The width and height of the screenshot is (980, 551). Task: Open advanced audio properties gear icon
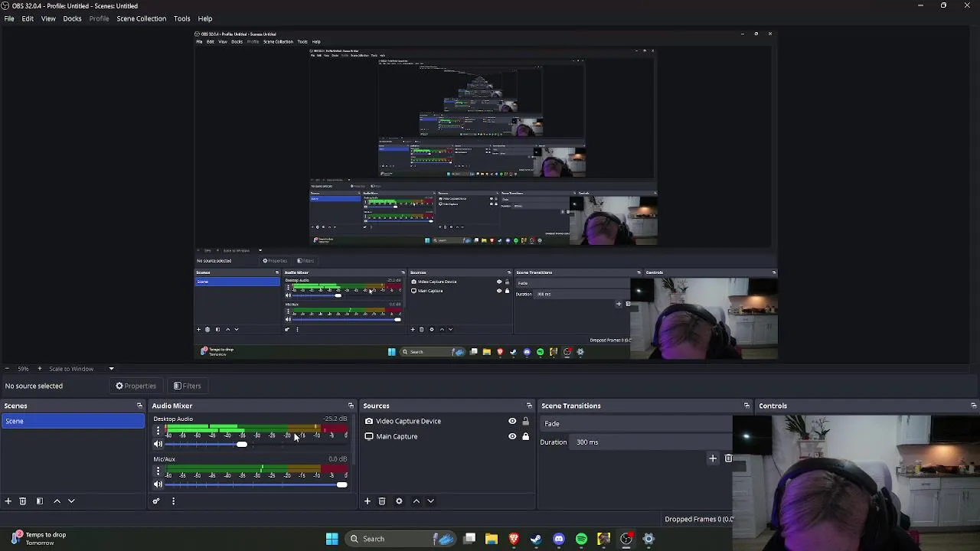[x=156, y=501]
